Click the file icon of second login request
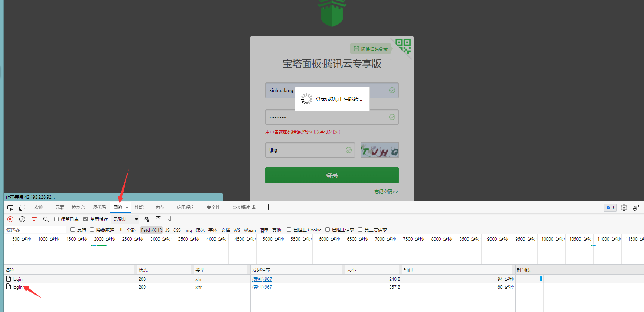The height and width of the screenshot is (312, 644). point(9,286)
